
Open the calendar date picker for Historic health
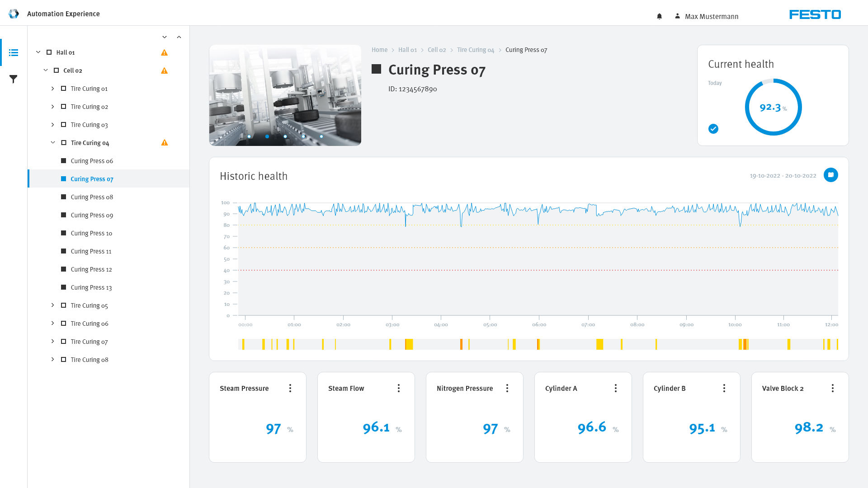(830, 175)
